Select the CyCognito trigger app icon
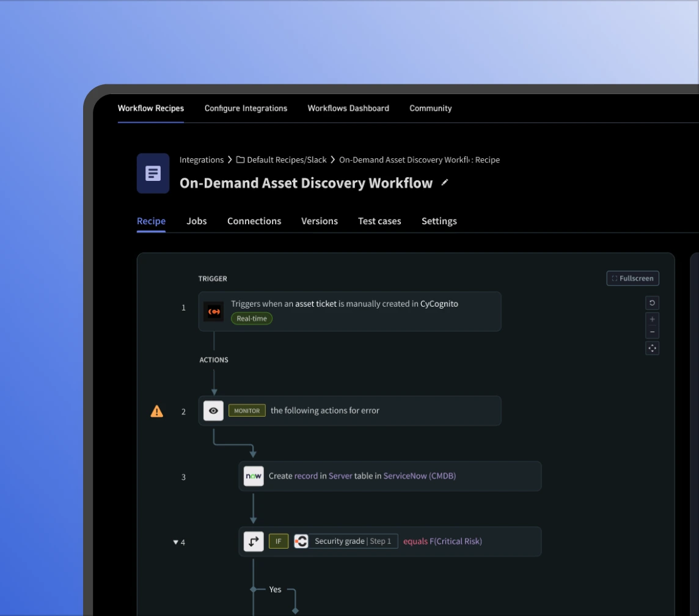Image resolution: width=699 pixels, height=616 pixels. point(214,312)
